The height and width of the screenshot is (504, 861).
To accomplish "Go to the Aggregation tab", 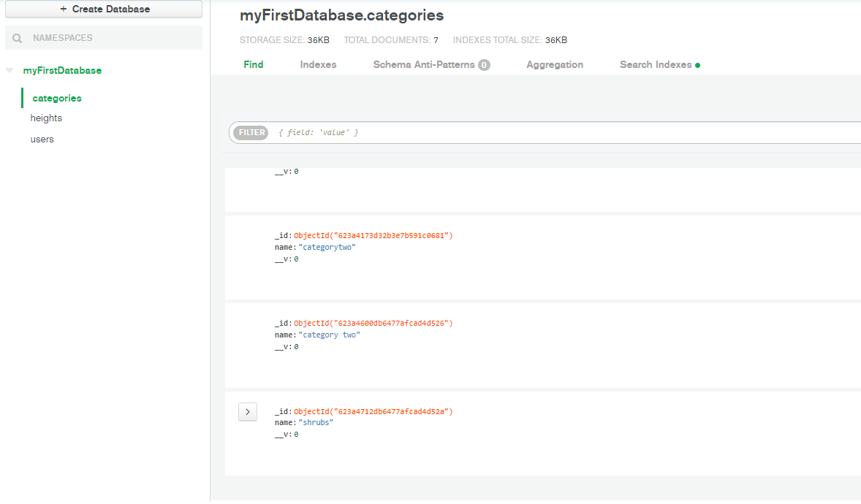I will [x=555, y=65].
